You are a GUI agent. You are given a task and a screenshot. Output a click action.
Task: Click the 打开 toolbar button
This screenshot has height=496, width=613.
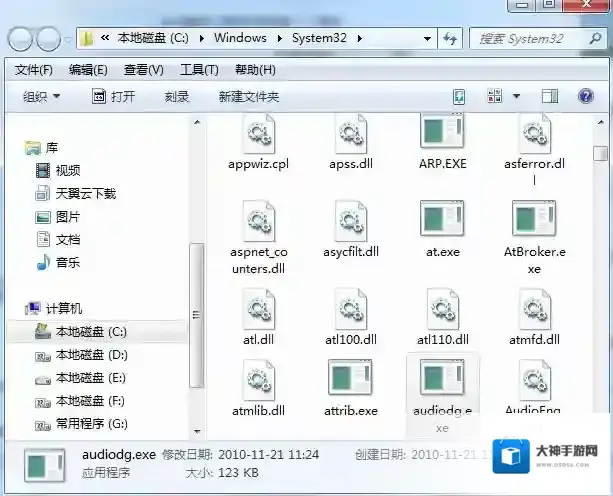(114, 96)
